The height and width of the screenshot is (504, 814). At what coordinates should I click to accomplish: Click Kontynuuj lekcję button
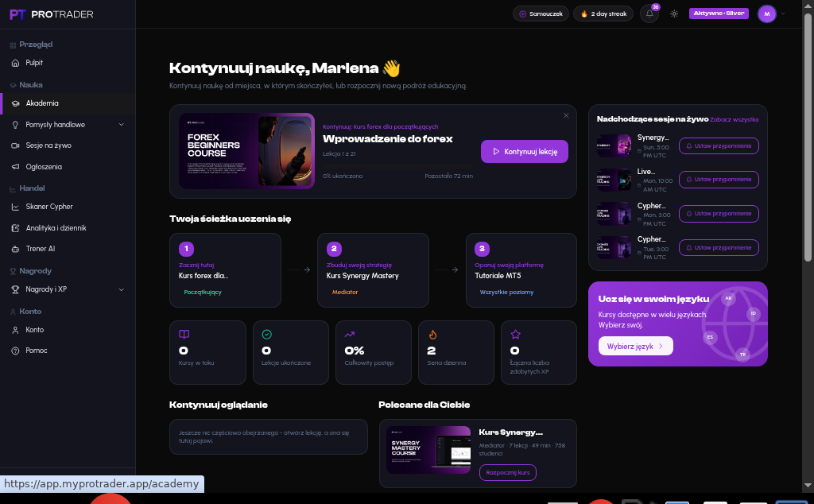point(525,152)
